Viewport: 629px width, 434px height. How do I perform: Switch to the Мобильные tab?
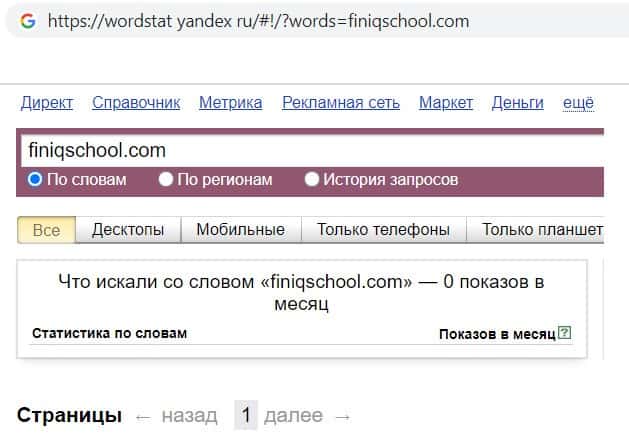tap(241, 230)
